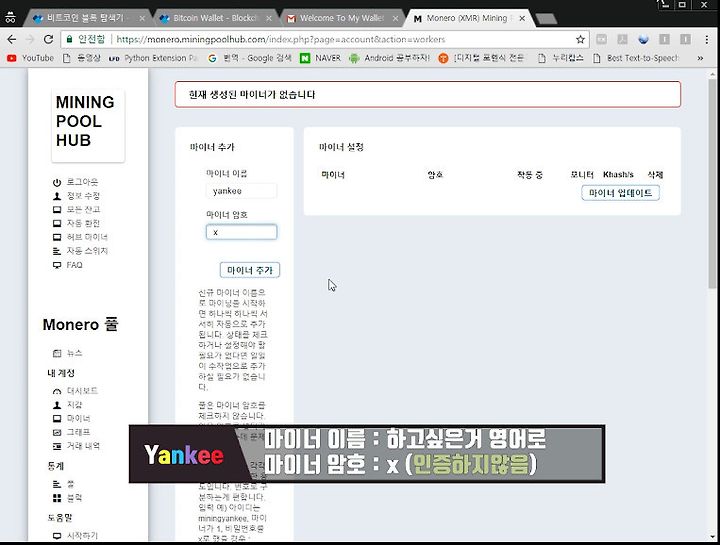Open a new tab with the new-tab button
Viewport: 720px width, 545px height.
click(x=546, y=19)
